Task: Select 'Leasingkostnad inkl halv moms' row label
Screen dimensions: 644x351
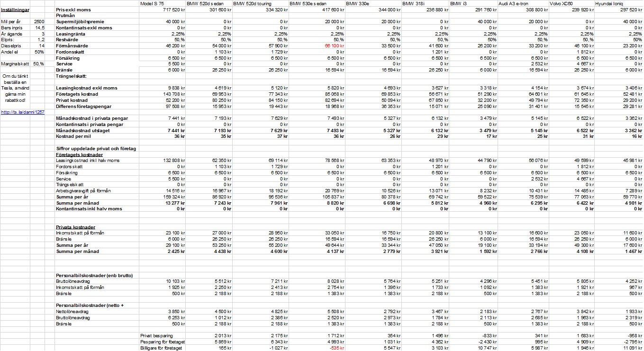Action: 88,161
